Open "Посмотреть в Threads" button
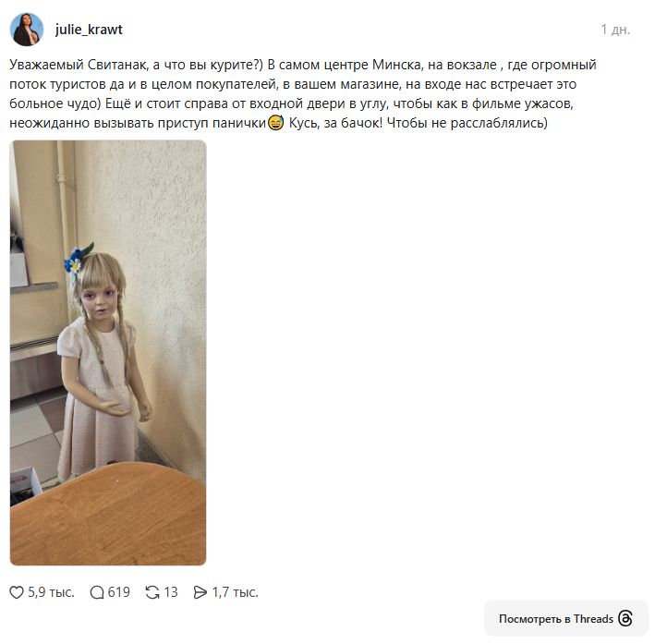 566,618
